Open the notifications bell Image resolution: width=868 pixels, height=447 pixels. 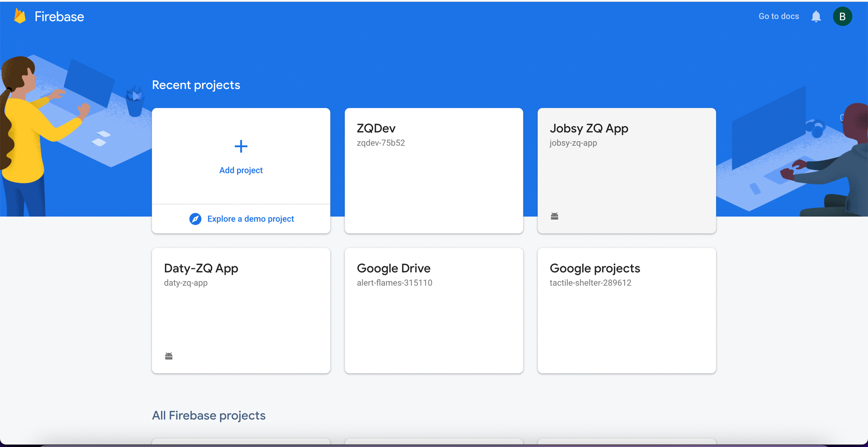coord(816,17)
